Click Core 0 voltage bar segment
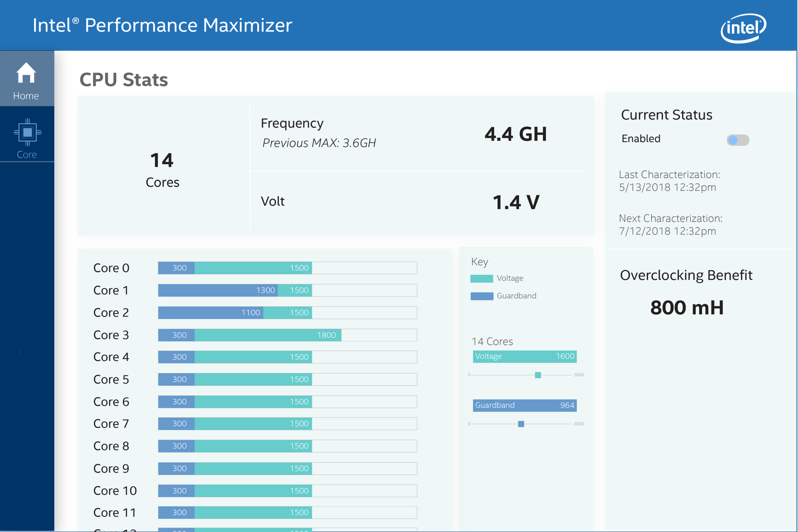Image resolution: width=798 pixels, height=532 pixels. click(253, 268)
